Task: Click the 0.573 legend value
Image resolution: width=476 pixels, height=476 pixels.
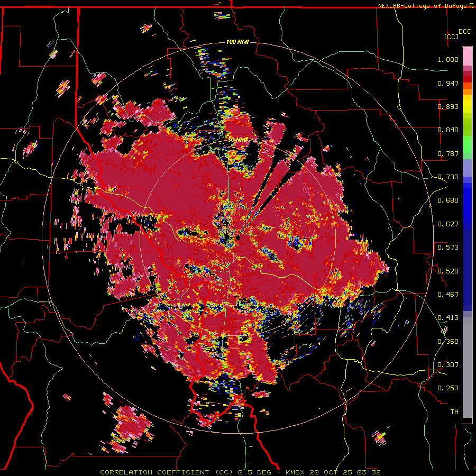Action: tap(448, 248)
